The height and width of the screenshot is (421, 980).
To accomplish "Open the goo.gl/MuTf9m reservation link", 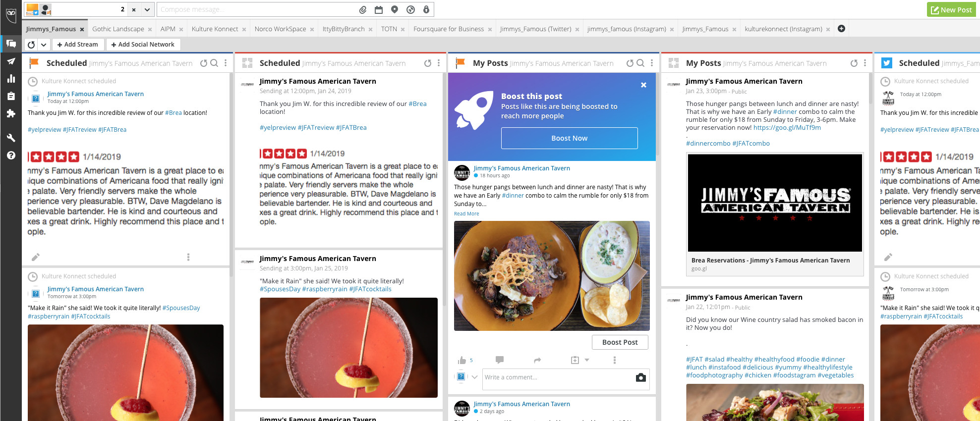I will pos(787,128).
